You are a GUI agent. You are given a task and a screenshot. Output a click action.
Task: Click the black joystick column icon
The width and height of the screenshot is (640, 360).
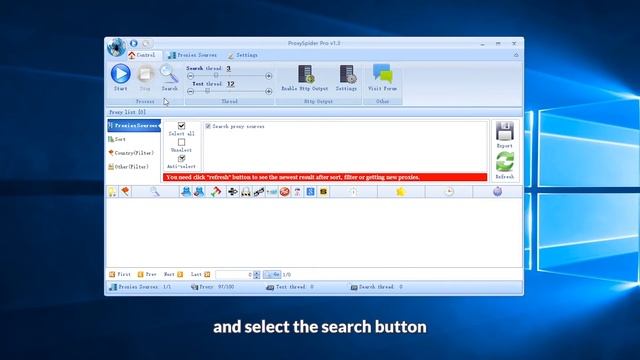pyautogui.click(x=233, y=191)
